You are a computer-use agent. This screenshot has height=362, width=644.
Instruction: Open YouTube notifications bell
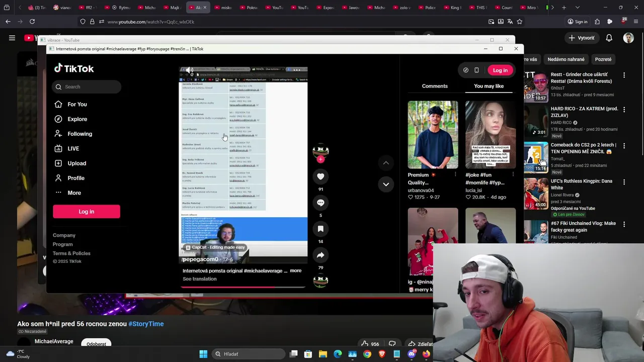(609, 38)
